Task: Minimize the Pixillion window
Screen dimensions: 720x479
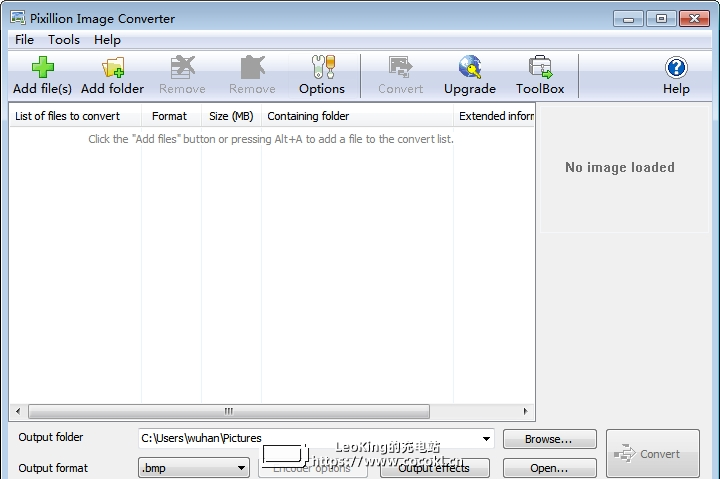Action: coord(628,19)
